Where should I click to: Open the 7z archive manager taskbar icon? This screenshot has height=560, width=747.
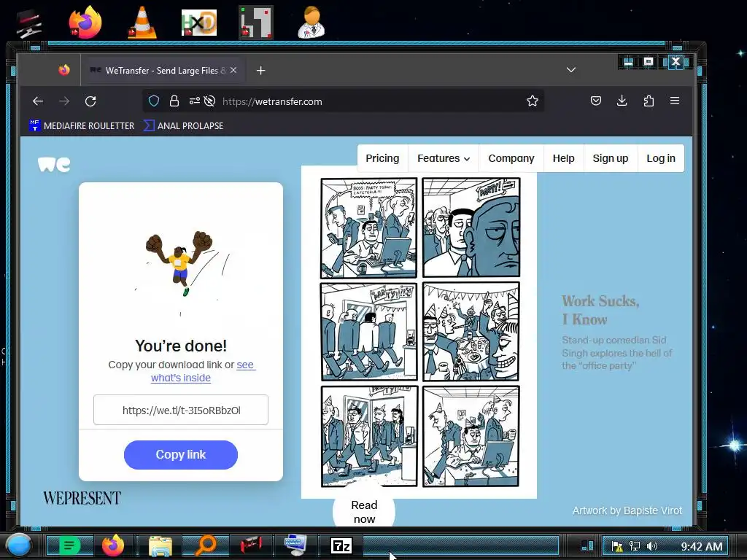[341, 545]
